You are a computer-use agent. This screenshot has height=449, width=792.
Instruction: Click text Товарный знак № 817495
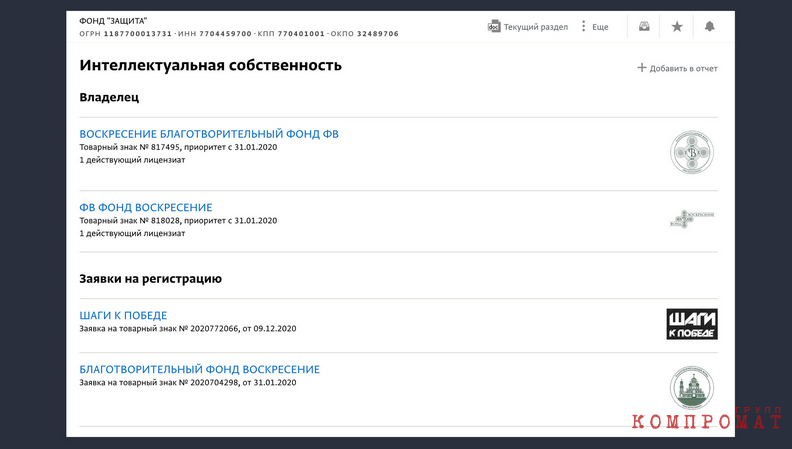click(130, 147)
